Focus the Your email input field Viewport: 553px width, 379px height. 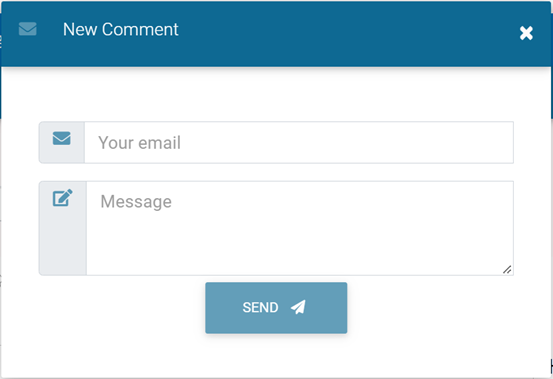[299, 142]
